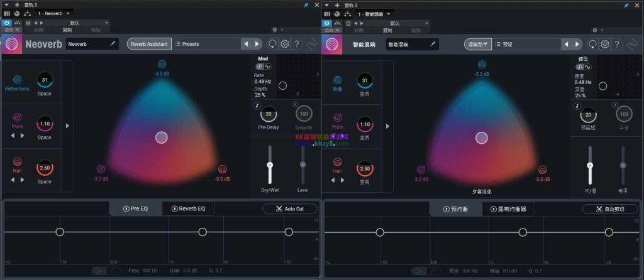Toggle the plugin power button in 音轨 2 window
This screenshot has width=644, height=280.
click(6, 23)
